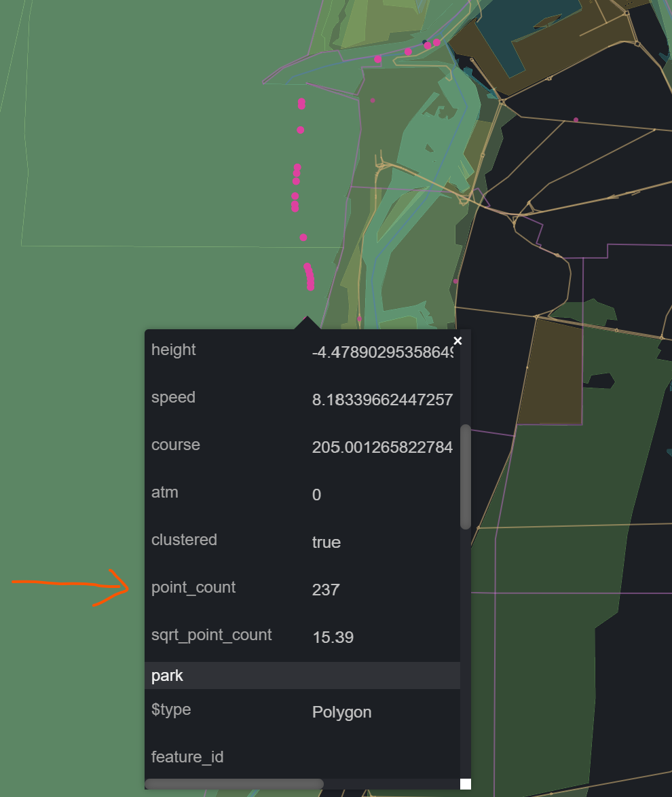This screenshot has height=797, width=672.
Task: Select the course value 205.001265822784
Action: [x=382, y=447]
